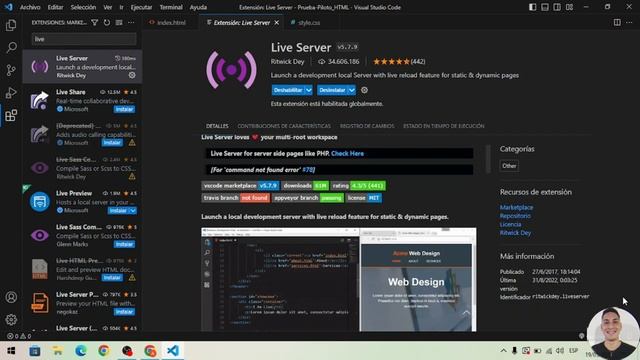Open the gear icon beside Desinstalar button
The width and height of the screenshot is (640, 360).
tap(364, 90)
